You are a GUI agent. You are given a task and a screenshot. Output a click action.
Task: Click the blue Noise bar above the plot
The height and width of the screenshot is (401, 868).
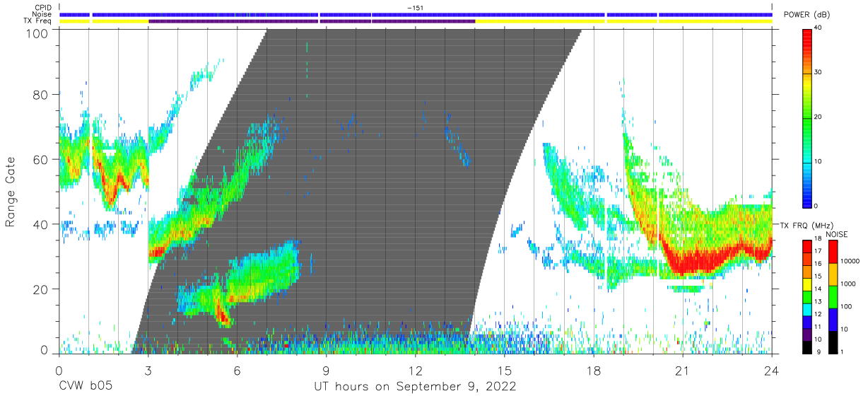pyautogui.click(x=416, y=14)
